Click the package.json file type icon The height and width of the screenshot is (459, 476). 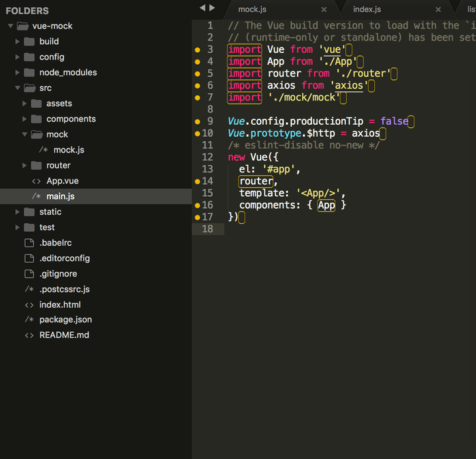29,319
